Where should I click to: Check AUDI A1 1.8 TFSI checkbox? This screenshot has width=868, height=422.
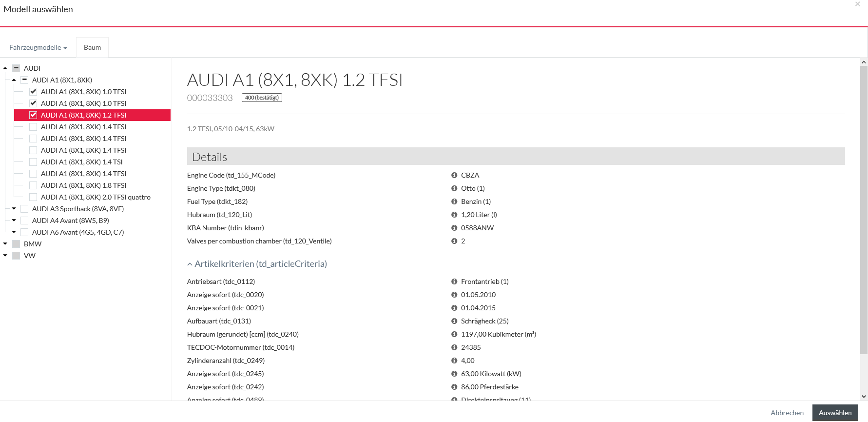[x=33, y=185]
